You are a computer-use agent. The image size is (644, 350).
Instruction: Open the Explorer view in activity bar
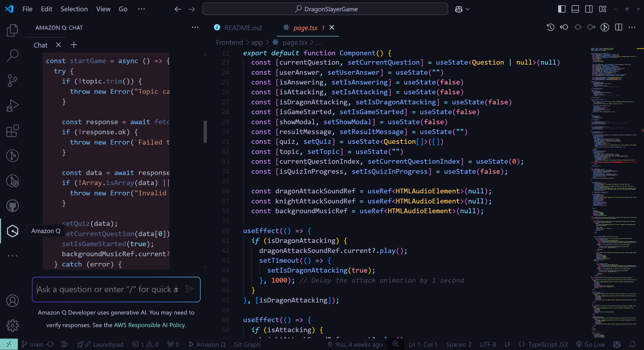[x=12, y=30]
